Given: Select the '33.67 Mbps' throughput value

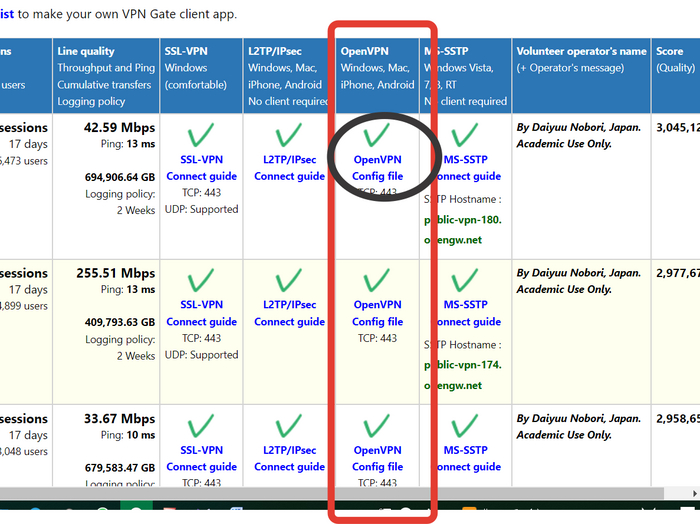Looking at the screenshot, I should [x=120, y=419].
